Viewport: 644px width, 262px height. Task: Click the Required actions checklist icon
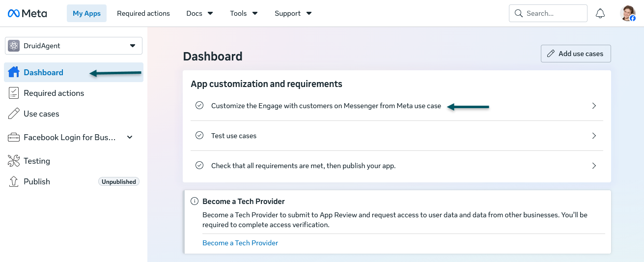pos(14,93)
